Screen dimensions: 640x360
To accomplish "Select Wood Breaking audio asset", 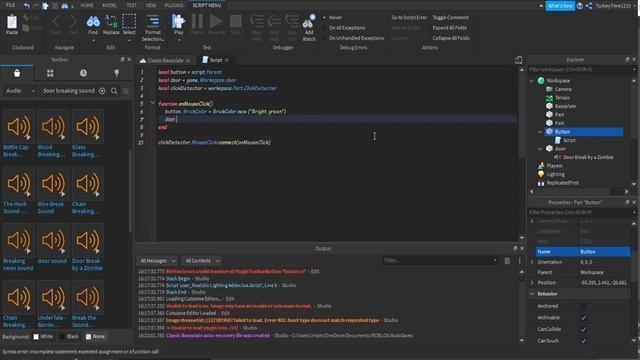I will (x=53, y=134).
